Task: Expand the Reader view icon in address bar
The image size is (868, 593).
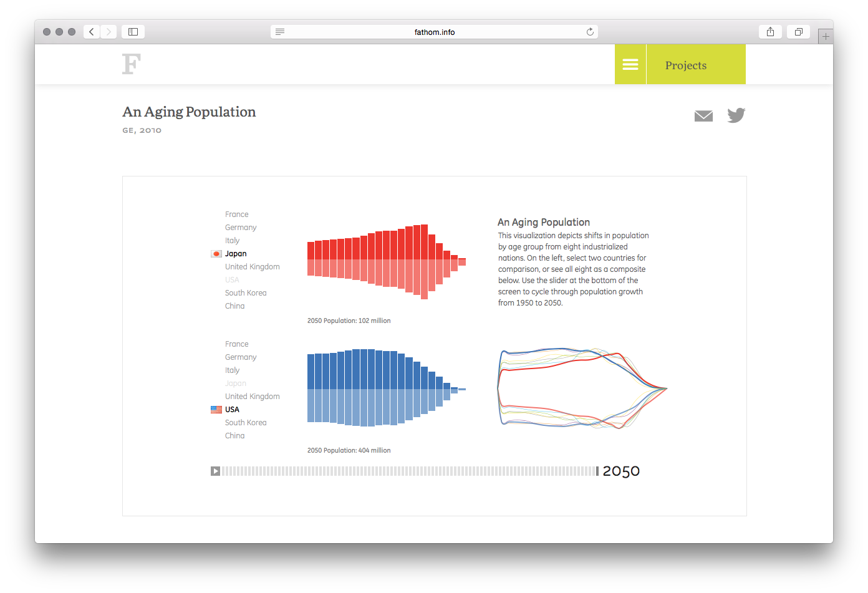Action: (279, 31)
